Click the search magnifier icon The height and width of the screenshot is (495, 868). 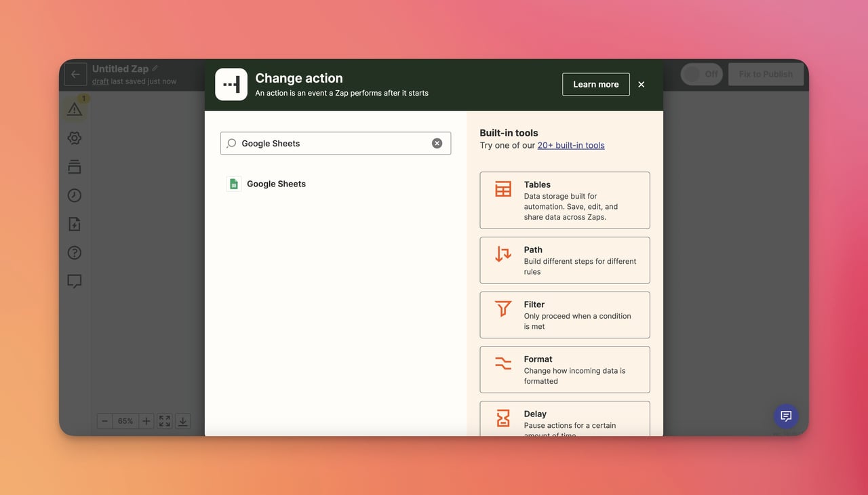pos(231,143)
